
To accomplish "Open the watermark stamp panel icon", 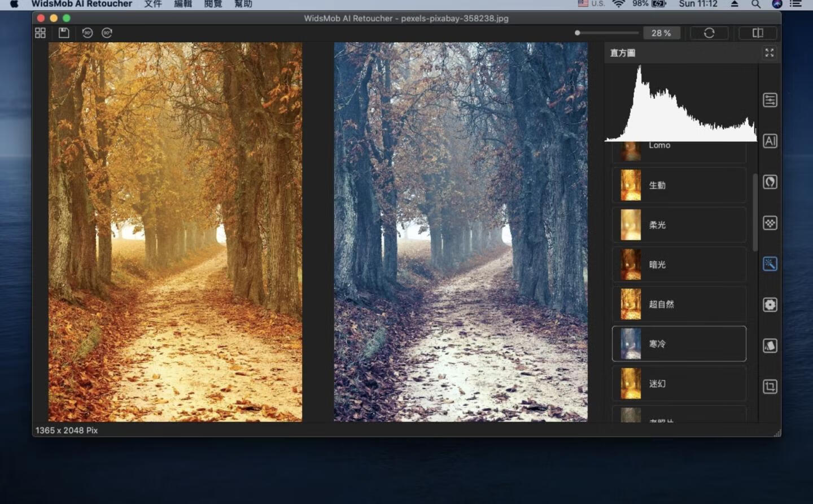I will pyautogui.click(x=770, y=345).
